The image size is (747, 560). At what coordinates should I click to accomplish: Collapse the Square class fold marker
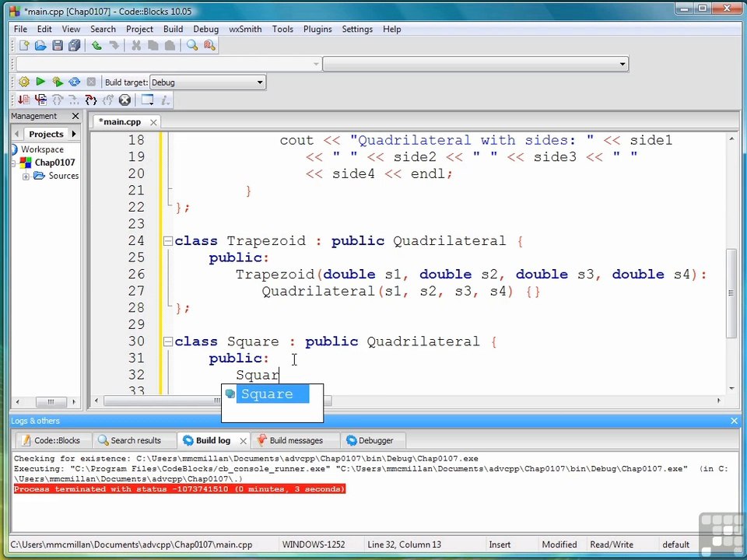pyautogui.click(x=168, y=341)
